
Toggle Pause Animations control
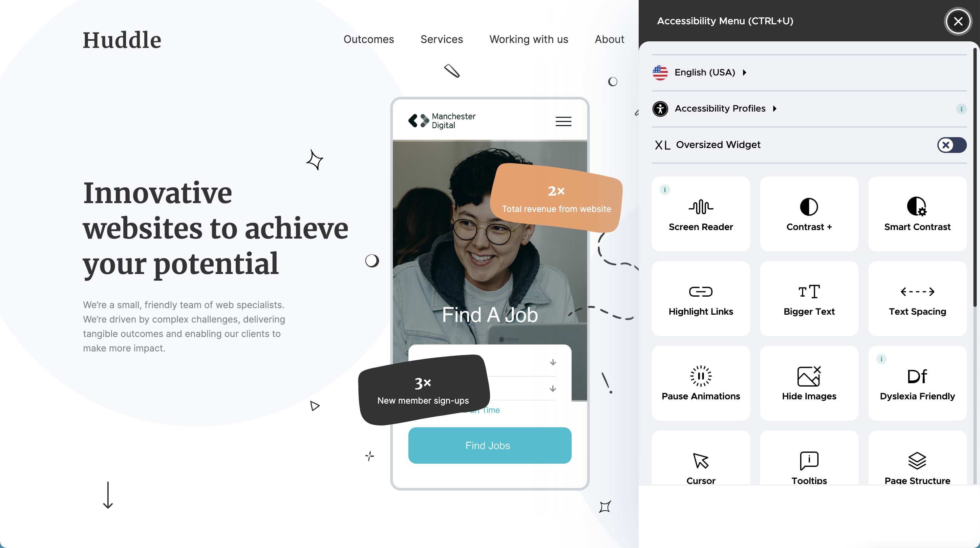(x=701, y=382)
